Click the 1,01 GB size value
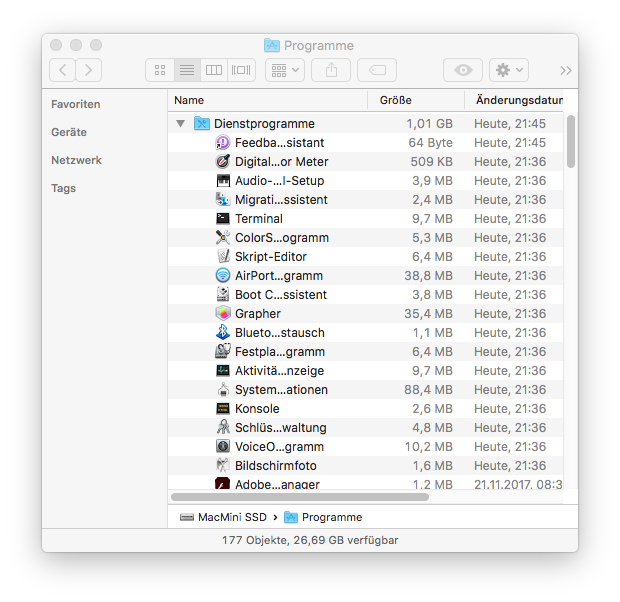The image size is (620, 602). [x=429, y=123]
